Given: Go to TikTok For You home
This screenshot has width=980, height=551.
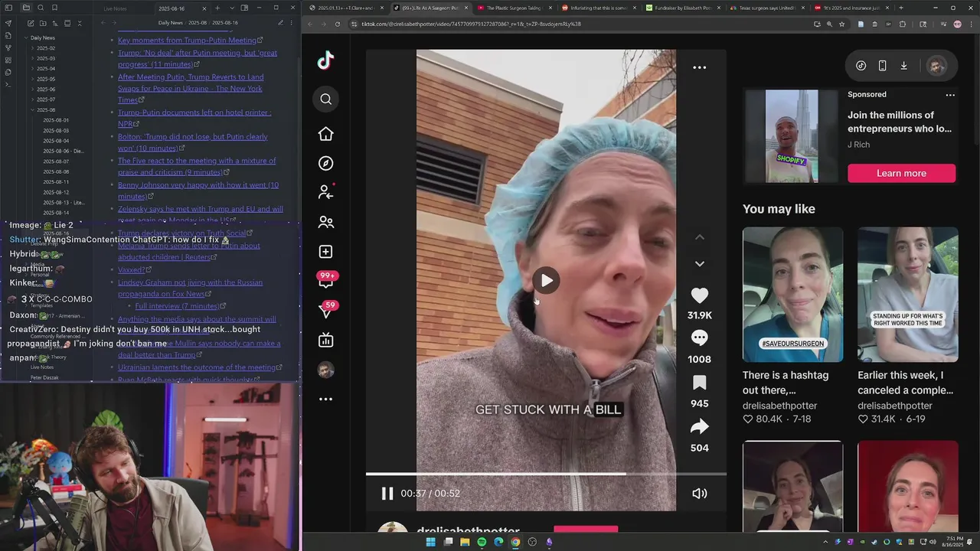Looking at the screenshot, I should (325, 134).
